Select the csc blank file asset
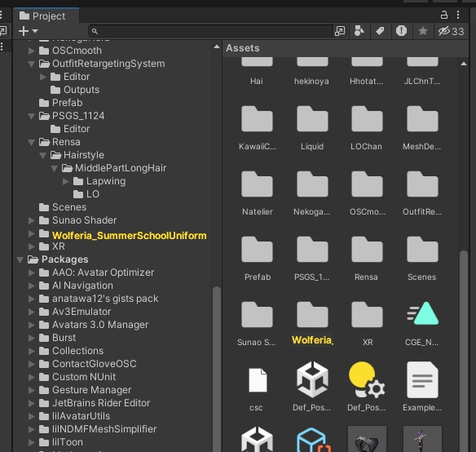This screenshot has height=452, width=476. pyautogui.click(x=258, y=380)
